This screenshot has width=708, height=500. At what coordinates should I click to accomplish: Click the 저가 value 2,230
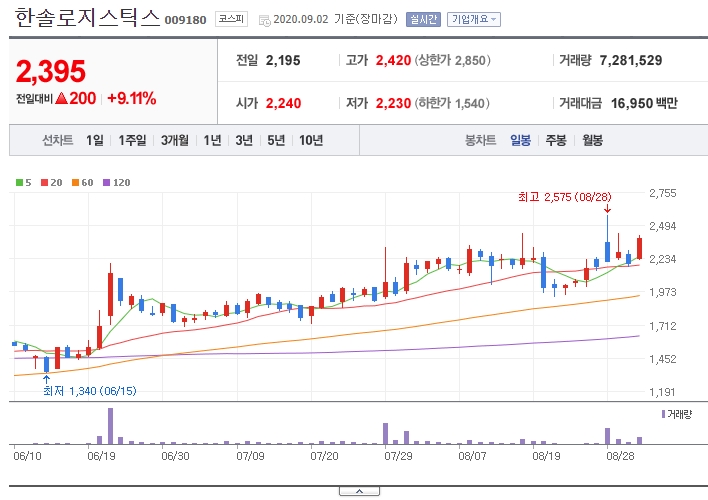[x=393, y=103]
